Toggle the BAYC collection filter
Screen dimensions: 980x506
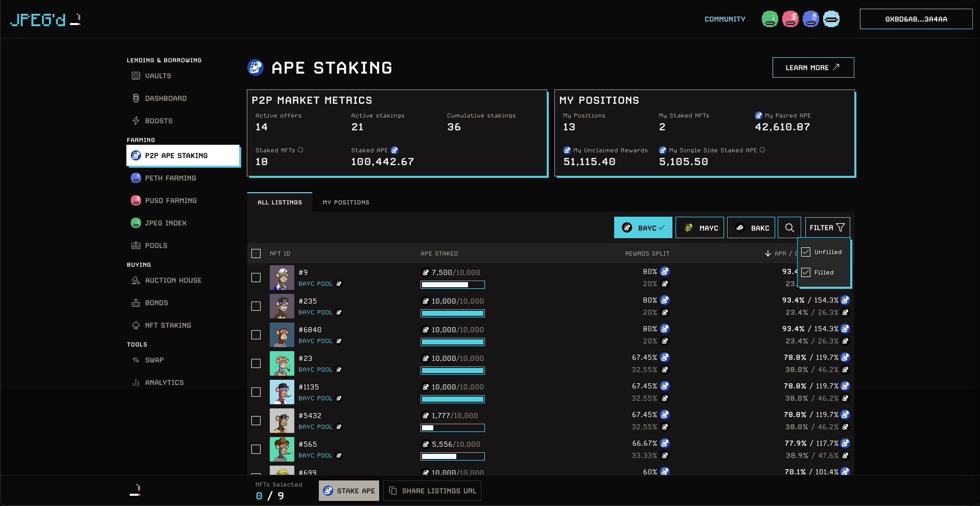pos(643,228)
